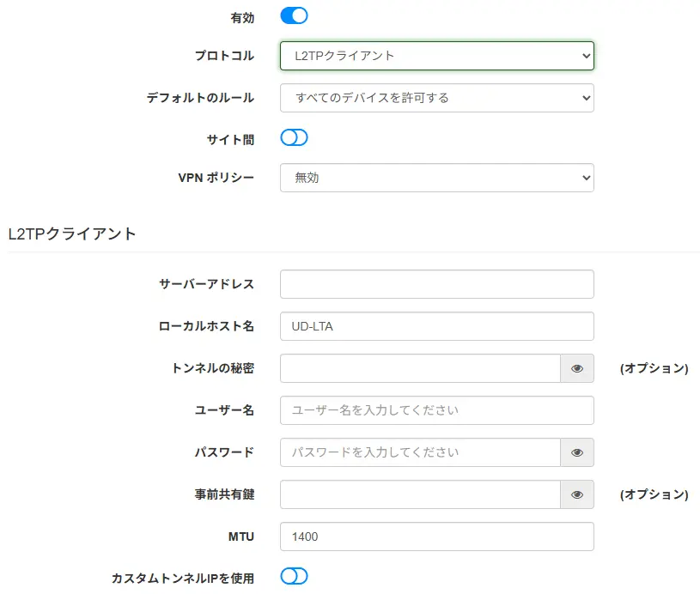Show the 事前共有鍵 value with eye icon
Viewport: 700px width, 594px height.
coord(577,494)
